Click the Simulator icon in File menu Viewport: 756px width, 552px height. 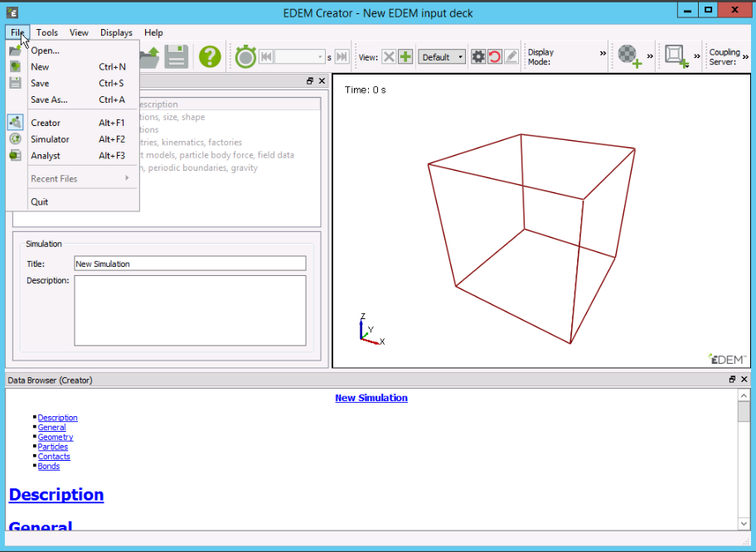point(16,139)
